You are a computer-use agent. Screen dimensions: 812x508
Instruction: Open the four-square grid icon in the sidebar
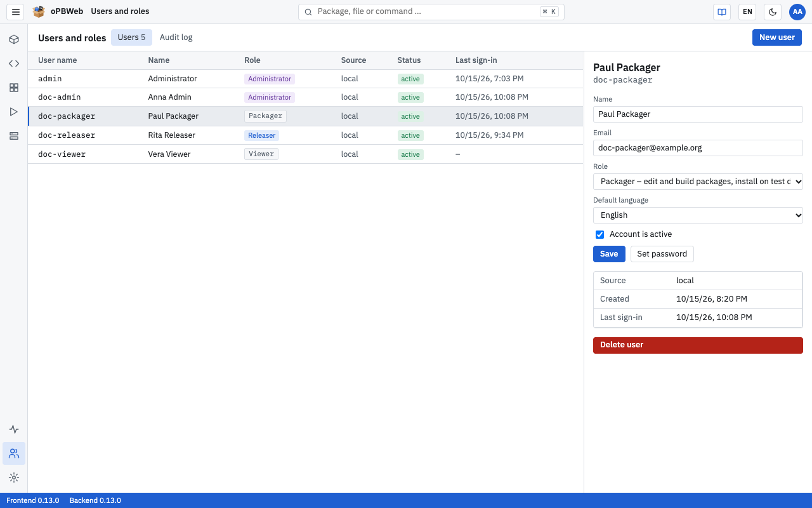point(14,88)
